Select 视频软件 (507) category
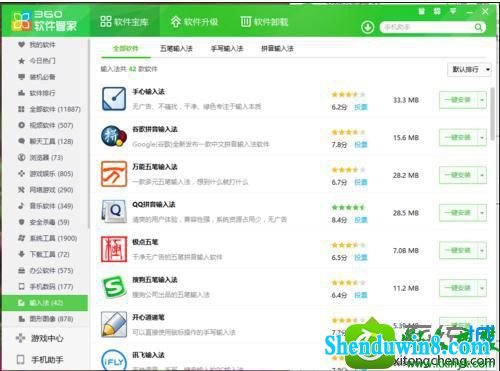This screenshot has height=371, width=500. [45, 125]
